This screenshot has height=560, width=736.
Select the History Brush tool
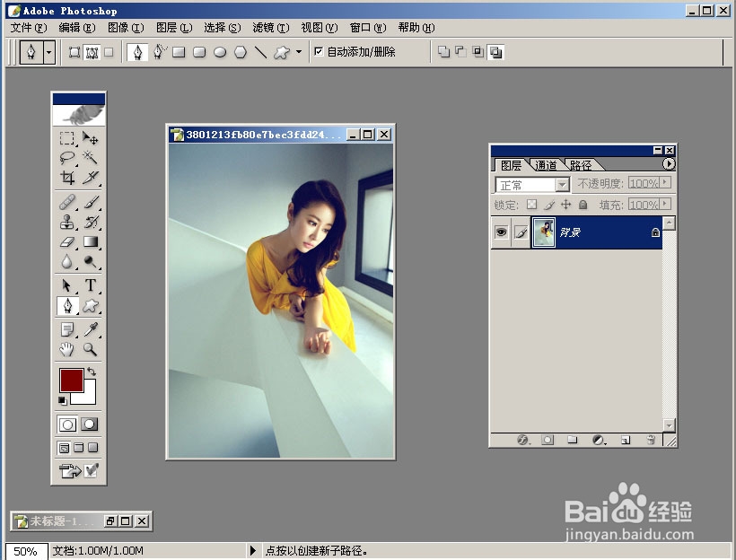pyautogui.click(x=90, y=222)
